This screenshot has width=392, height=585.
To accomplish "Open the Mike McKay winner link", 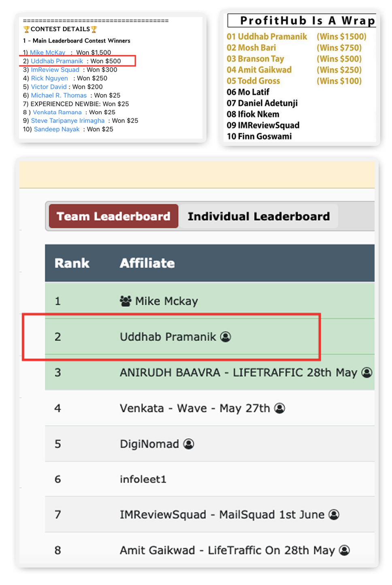I will pyautogui.click(x=47, y=52).
